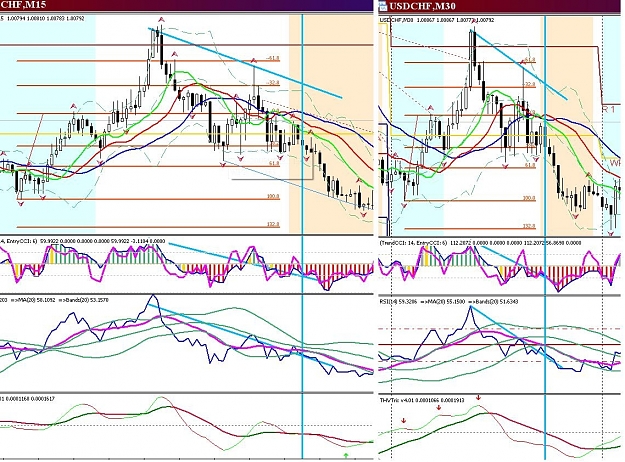The image size is (625, 462).
Task: Select the -61.8 Fibonacci label atop M15 chart
Action: click(273, 59)
